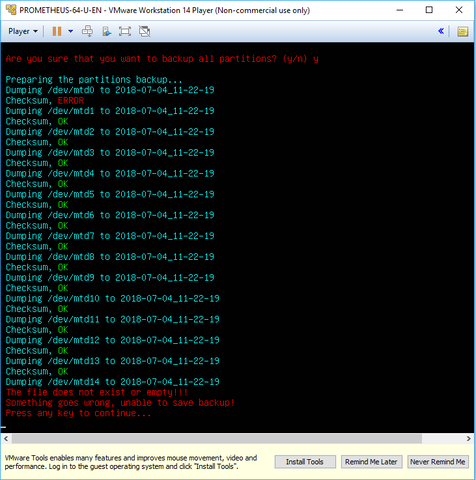Screen dimensions: 476x480
Task: Close the VMware Player window
Action: [x=459, y=10]
